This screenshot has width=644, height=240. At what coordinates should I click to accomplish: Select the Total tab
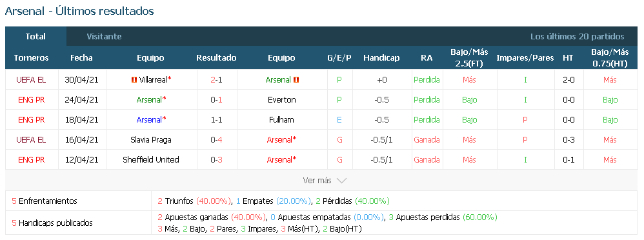(35, 36)
